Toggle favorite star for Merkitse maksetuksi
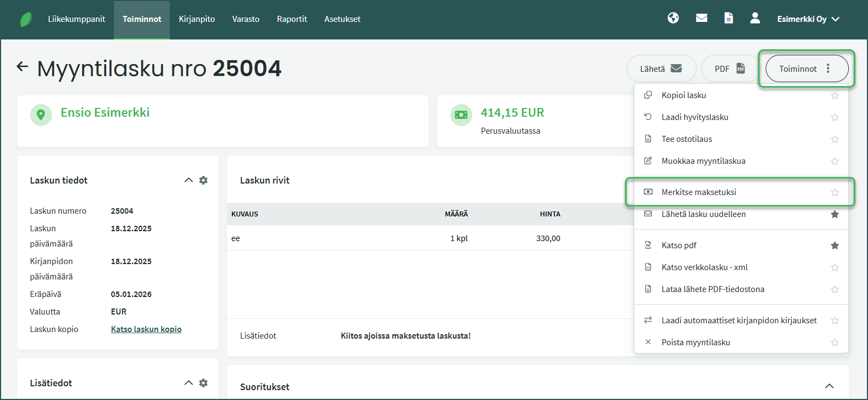Image resolution: width=868 pixels, height=400 pixels. coord(835,192)
